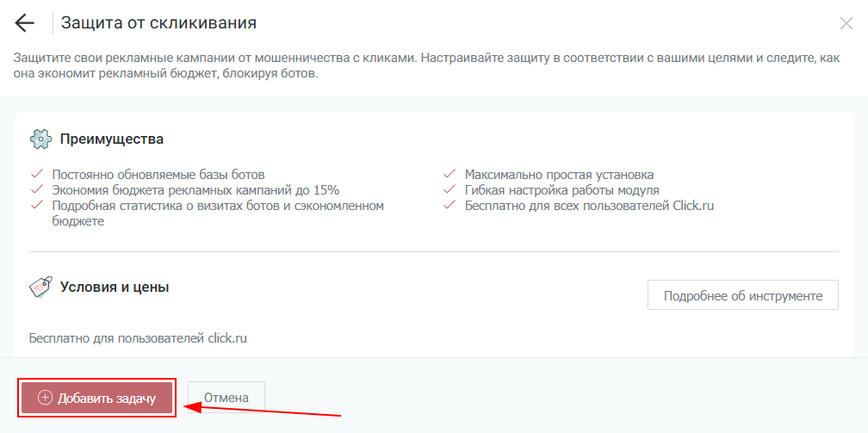Viewport: 868px width, 433px height.
Task: Click the text Бесплатно для пользователей click.ru
Action: click(x=139, y=338)
